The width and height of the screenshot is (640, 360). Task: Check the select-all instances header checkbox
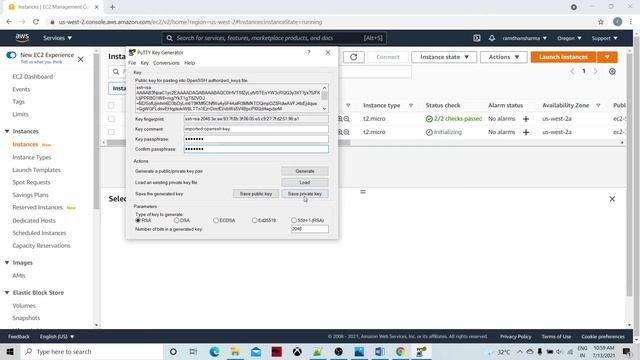pyautogui.click(x=111, y=105)
